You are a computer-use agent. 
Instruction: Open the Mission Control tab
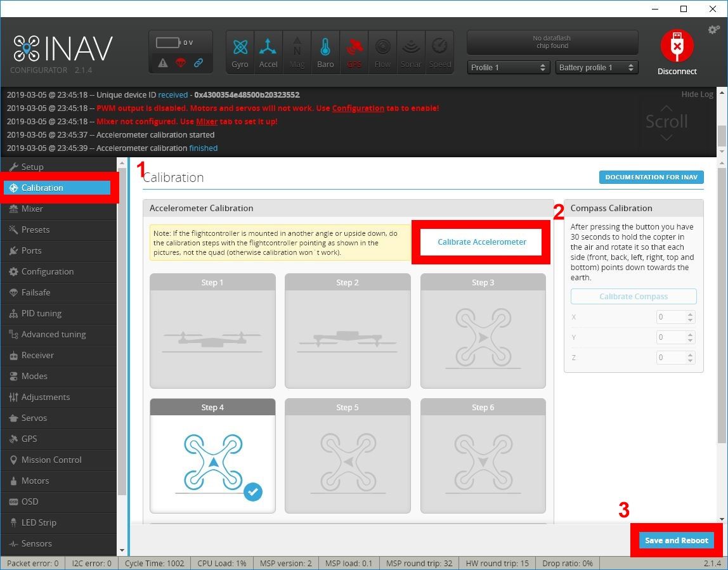click(x=58, y=460)
